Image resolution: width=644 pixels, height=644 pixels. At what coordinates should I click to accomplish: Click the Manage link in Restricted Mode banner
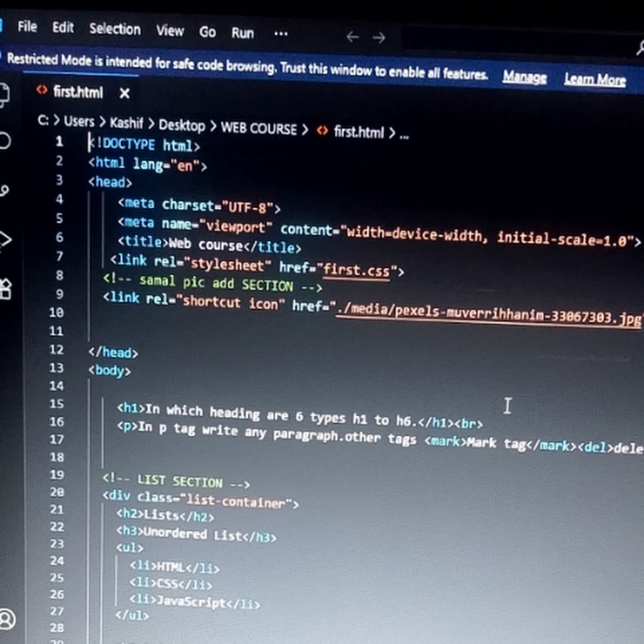524,77
